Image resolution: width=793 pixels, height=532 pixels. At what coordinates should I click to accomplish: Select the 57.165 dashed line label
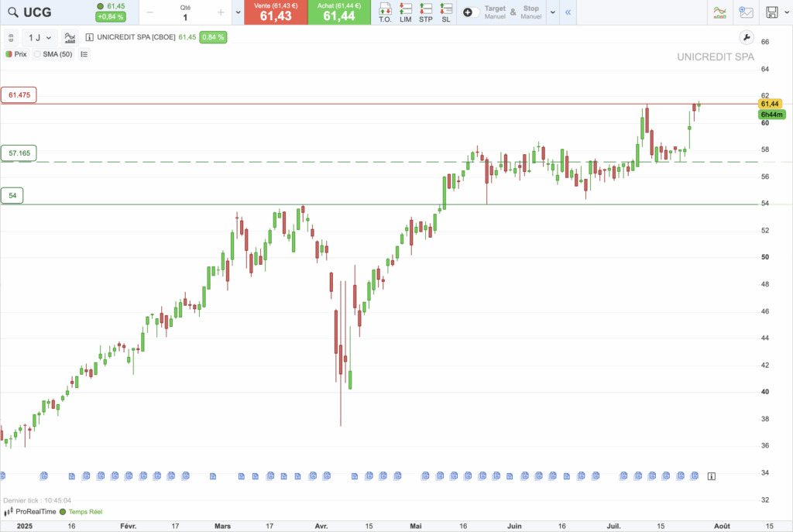tap(19, 153)
